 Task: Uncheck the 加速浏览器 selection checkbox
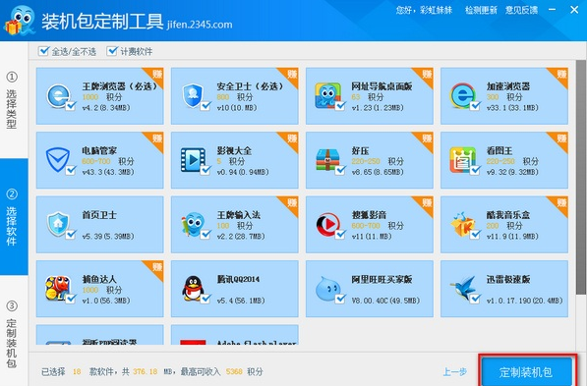point(475,106)
